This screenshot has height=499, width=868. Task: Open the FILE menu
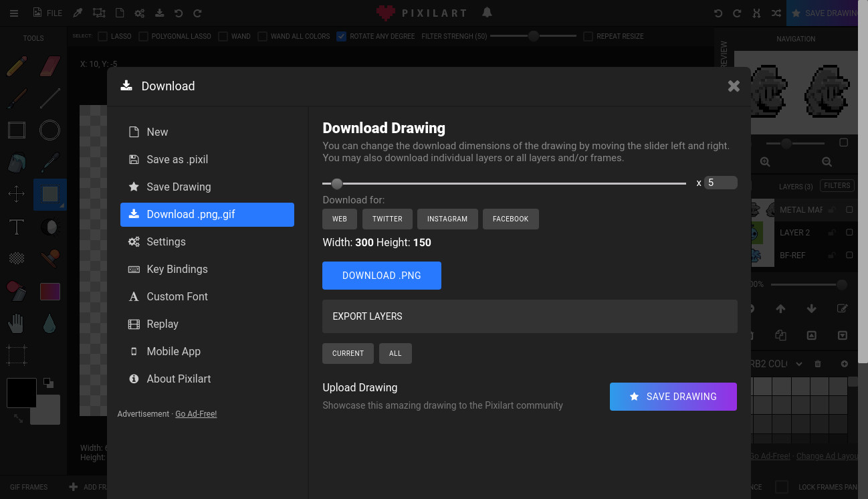[x=47, y=13]
